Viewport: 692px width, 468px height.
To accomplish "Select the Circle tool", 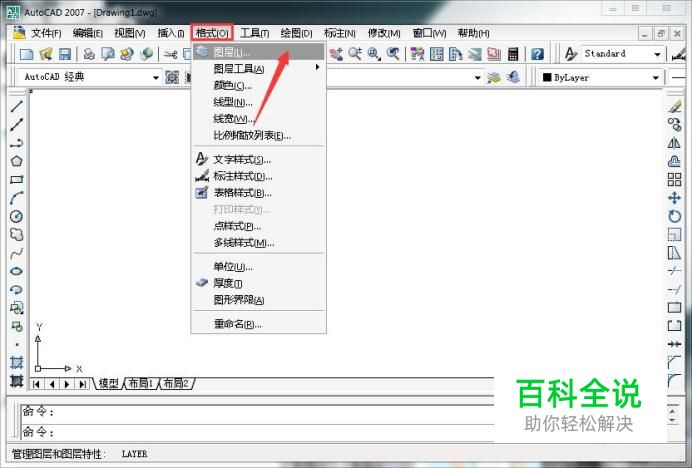I will tap(16, 216).
